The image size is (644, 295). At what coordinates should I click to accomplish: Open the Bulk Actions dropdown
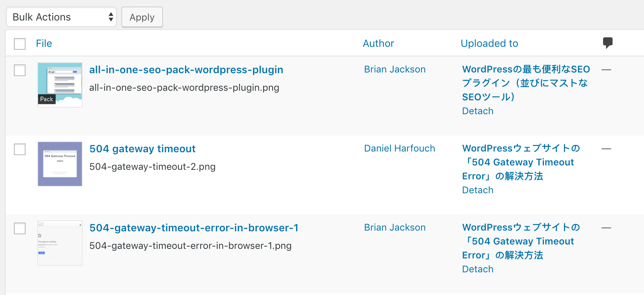pyautogui.click(x=61, y=17)
